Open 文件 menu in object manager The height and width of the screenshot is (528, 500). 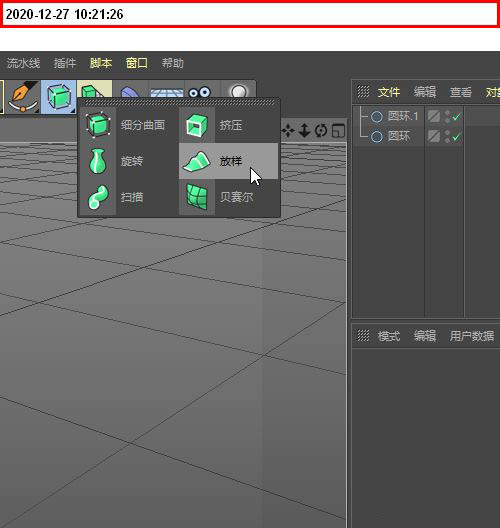point(389,92)
